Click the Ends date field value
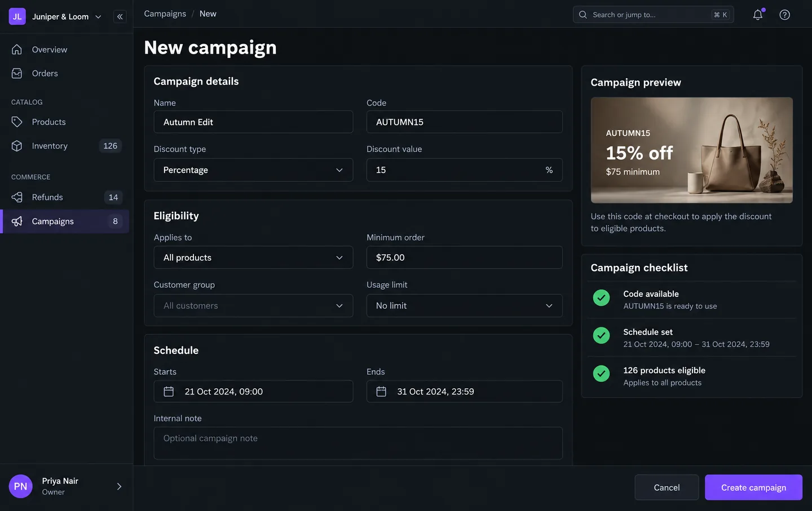812x511 pixels. [435, 392]
